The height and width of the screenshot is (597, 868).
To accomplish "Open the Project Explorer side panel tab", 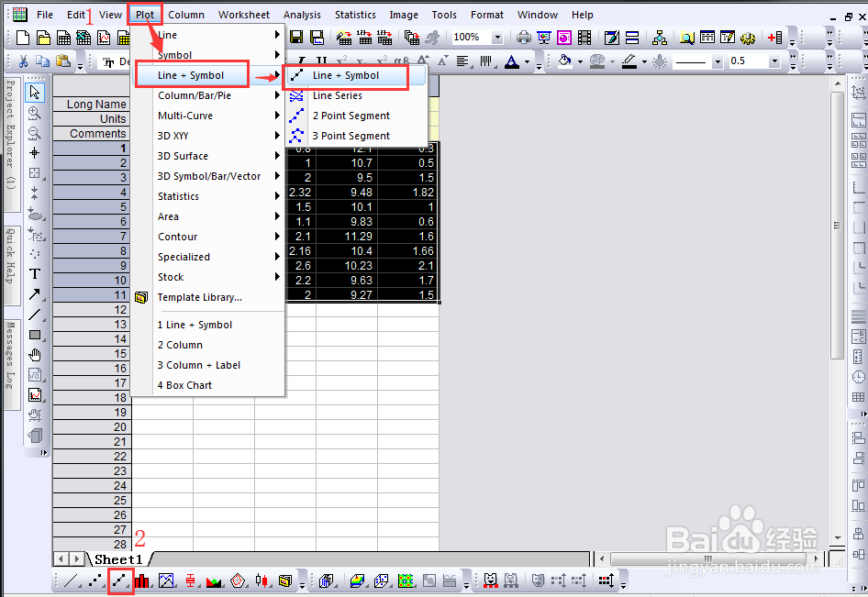I will pyautogui.click(x=11, y=145).
